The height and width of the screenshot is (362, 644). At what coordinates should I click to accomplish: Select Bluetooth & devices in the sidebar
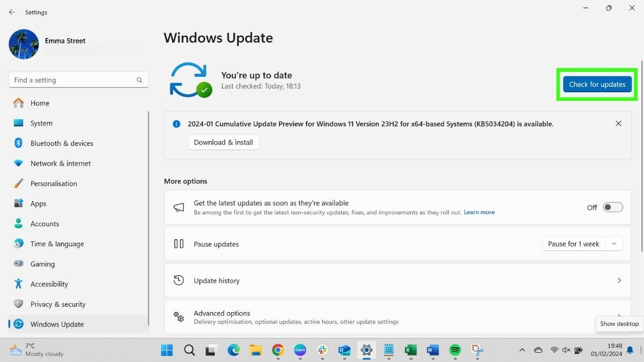tap(61, 143)
